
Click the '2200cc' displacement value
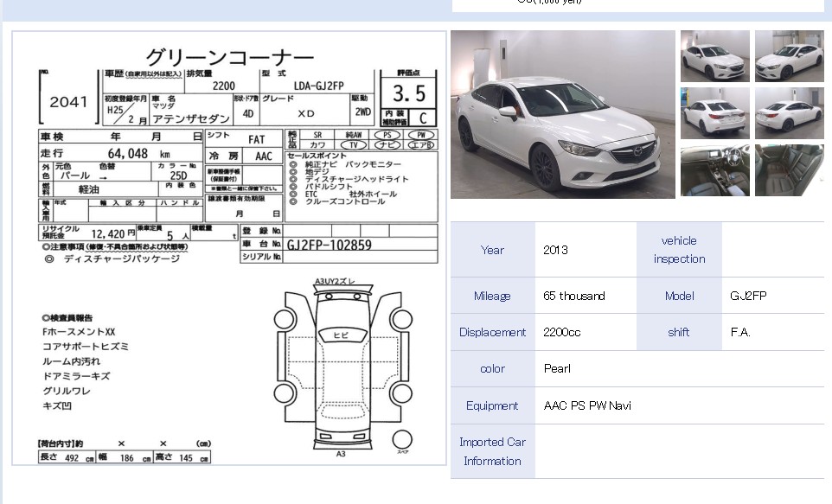(562, 332)
